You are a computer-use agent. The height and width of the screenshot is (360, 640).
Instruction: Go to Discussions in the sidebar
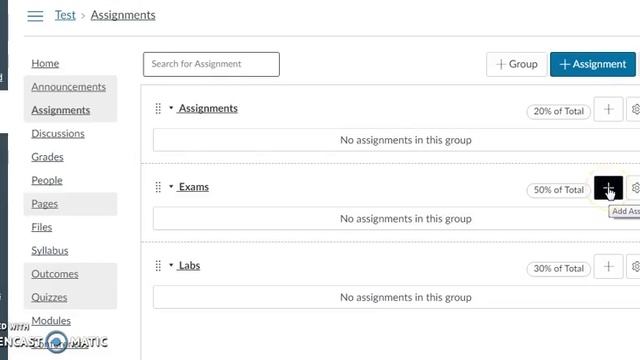(x=58, y=134)
